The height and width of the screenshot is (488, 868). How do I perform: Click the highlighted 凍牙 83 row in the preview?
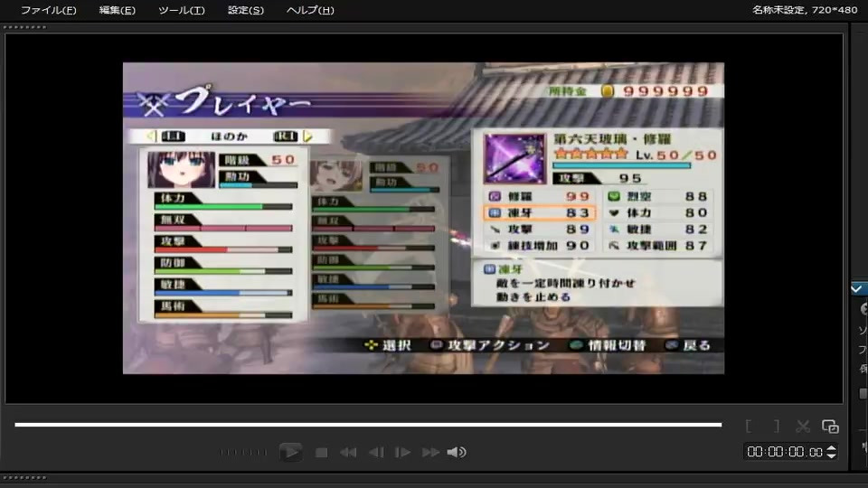(x=540, y=212)
